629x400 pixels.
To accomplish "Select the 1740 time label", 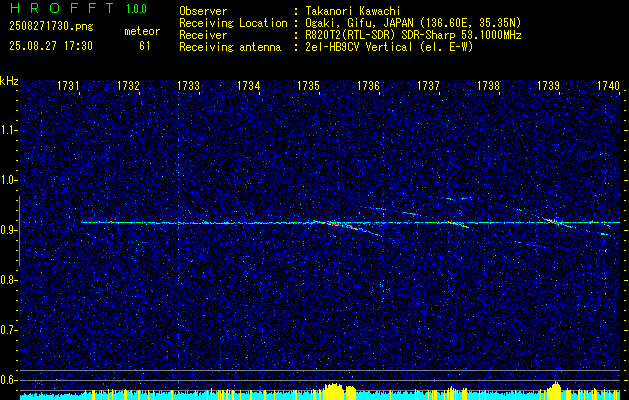I will coord(608,86).
